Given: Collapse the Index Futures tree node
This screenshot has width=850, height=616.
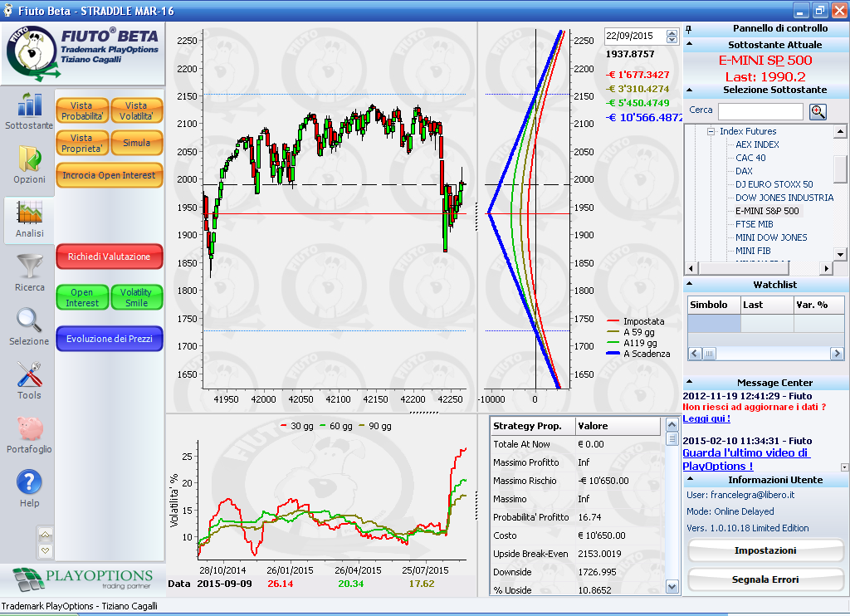Looking at the screenshot, I should [711, 131].
